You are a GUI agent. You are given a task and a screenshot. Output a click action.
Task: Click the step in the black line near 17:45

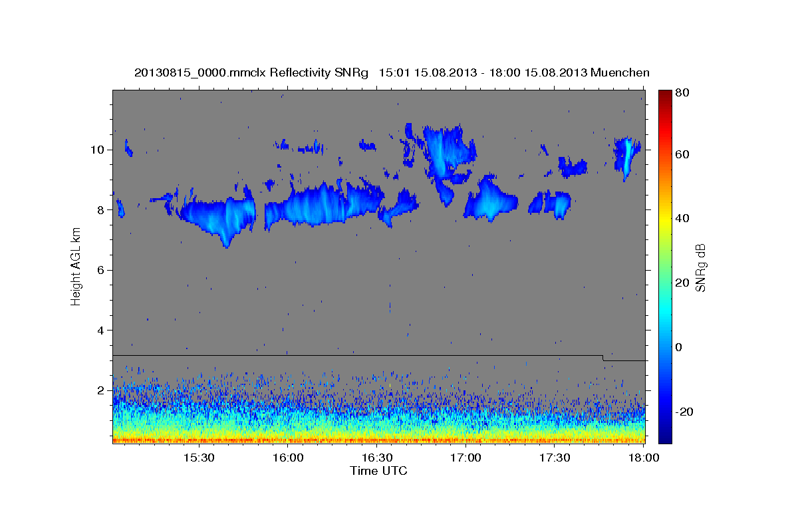point(603,358)
